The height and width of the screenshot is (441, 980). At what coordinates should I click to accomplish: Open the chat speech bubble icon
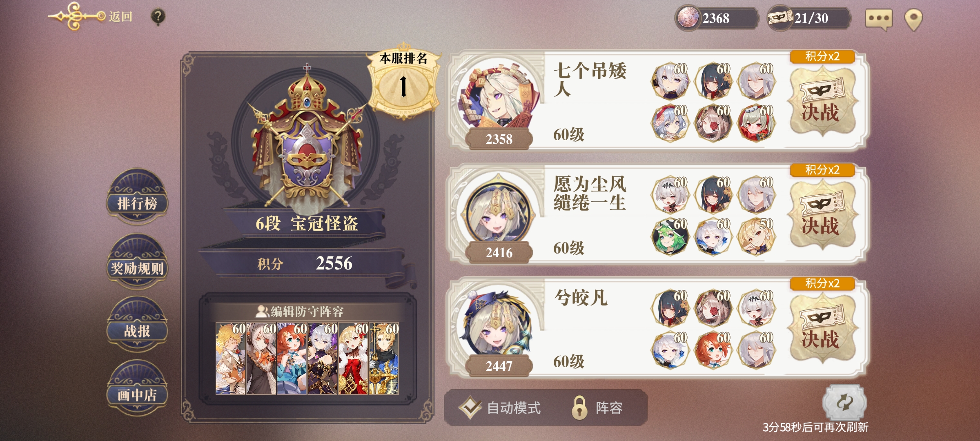(879, 19)
